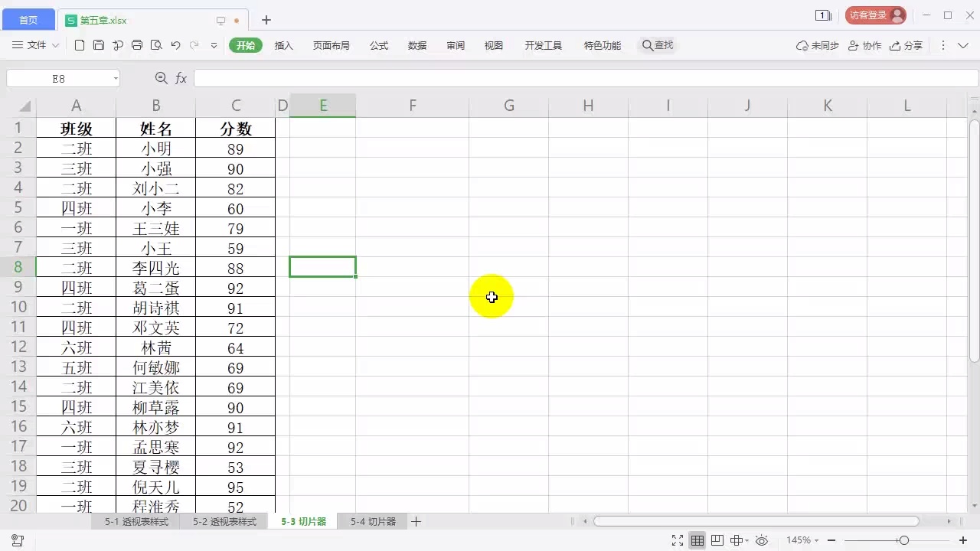Viewport: 980px width, 551px height.
Task: Switch to the 数据 ribbon tab
Action: tap(417, 45)
